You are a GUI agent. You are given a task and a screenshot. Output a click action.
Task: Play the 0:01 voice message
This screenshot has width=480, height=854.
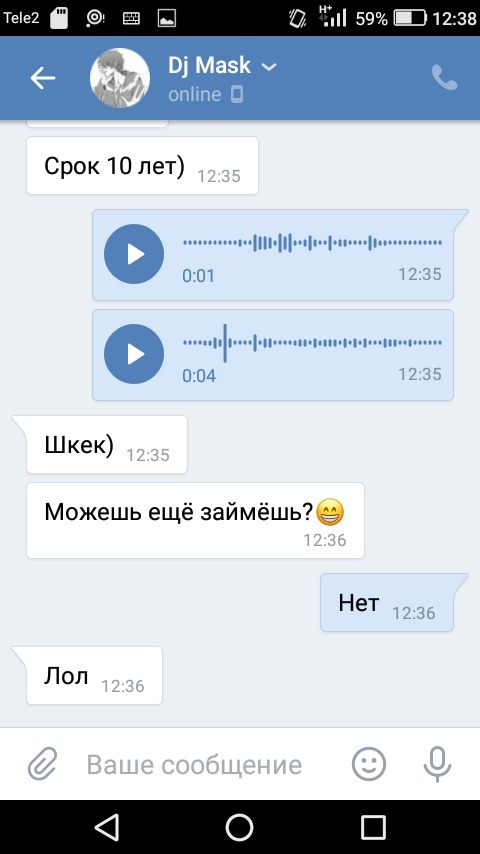click(133, 254)
